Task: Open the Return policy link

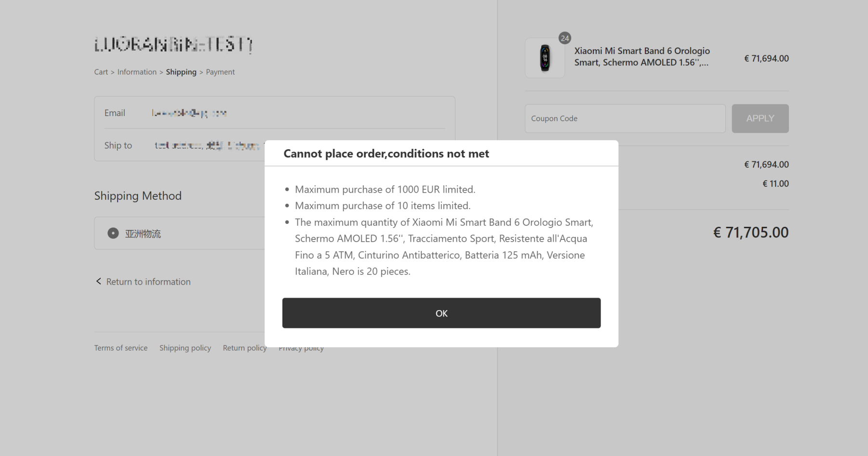Action: pos(244,348)
